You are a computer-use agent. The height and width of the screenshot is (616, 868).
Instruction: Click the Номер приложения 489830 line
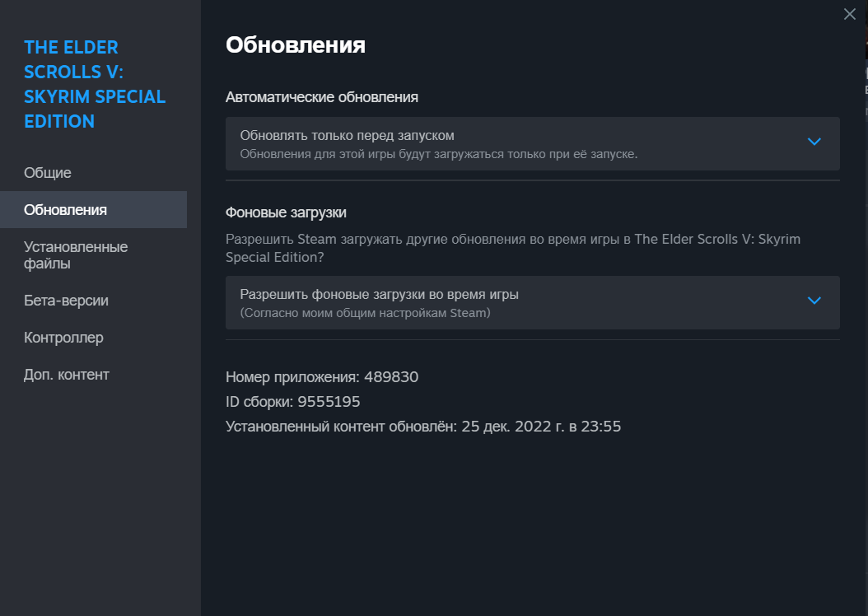(322, 377)
